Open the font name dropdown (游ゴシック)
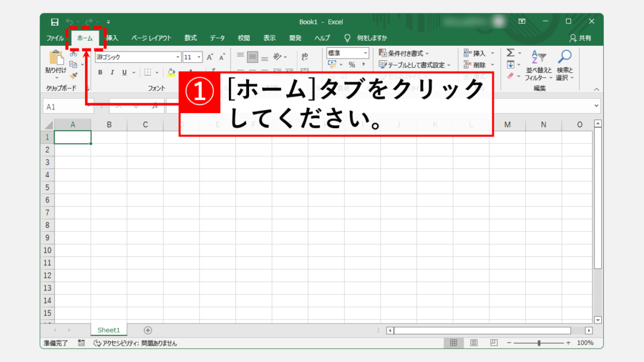This screenshot has height=362, width=644. tap(177, 57)
